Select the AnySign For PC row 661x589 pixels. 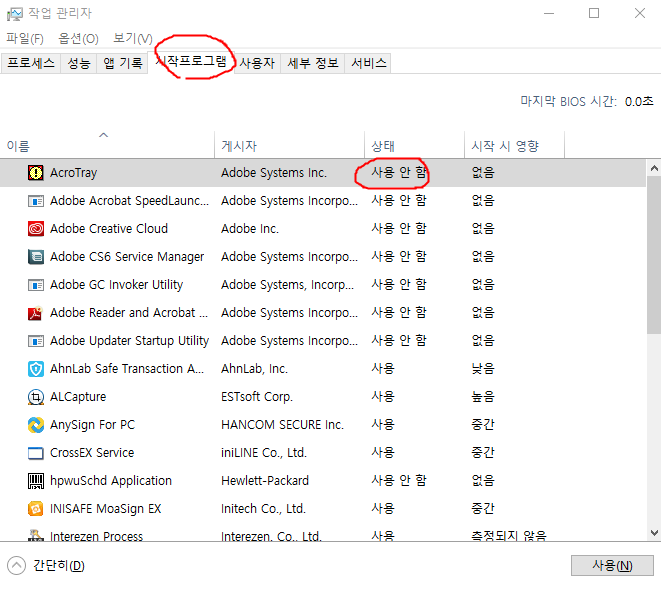pos(322,425)
